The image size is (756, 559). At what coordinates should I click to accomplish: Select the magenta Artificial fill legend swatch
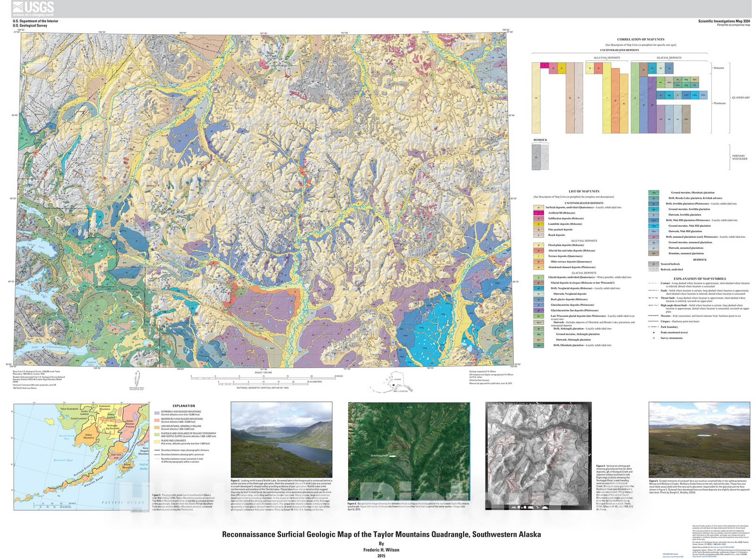(538, 213)
